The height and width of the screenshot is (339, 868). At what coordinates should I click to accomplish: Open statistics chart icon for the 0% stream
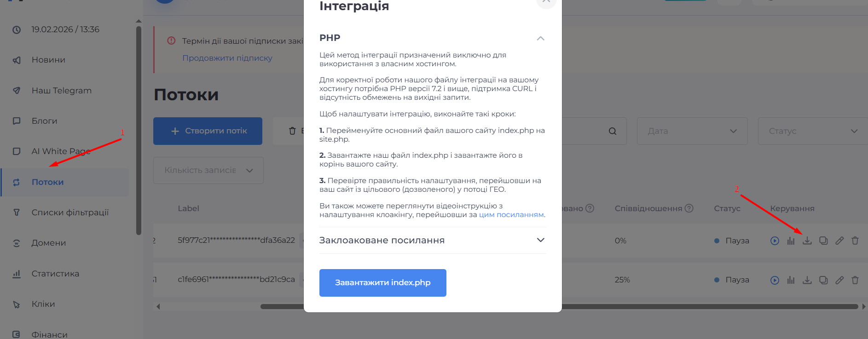click(791, 240)
